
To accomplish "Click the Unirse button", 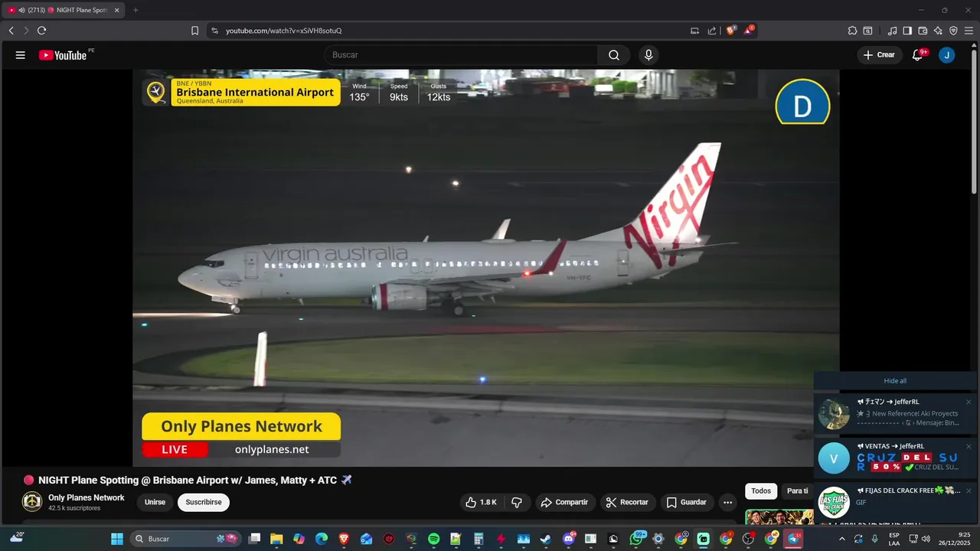I will coord(155,503).
